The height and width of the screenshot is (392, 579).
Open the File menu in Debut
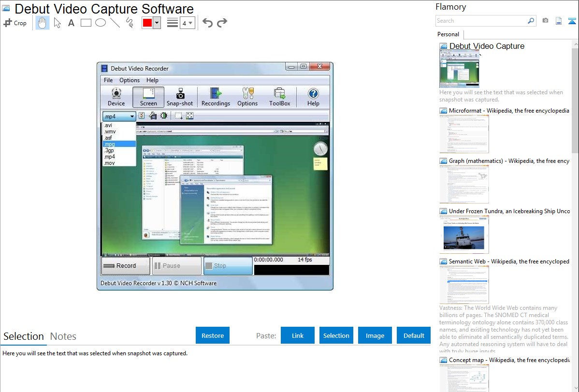coord(108,80)
